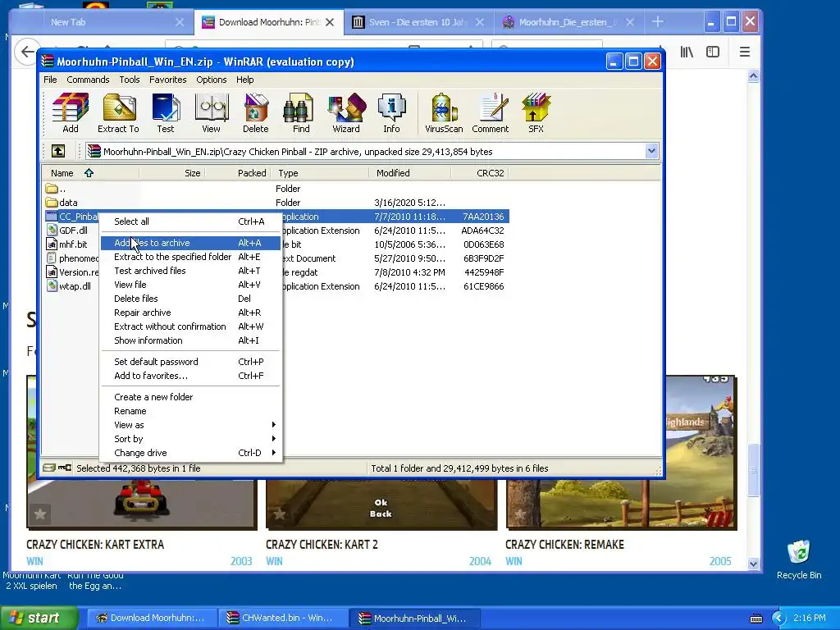Image resolution: width=840 pixels, height=630 pixels.
Task: Click the drive icon in WinRAR status bar
Action: [49, 468]
